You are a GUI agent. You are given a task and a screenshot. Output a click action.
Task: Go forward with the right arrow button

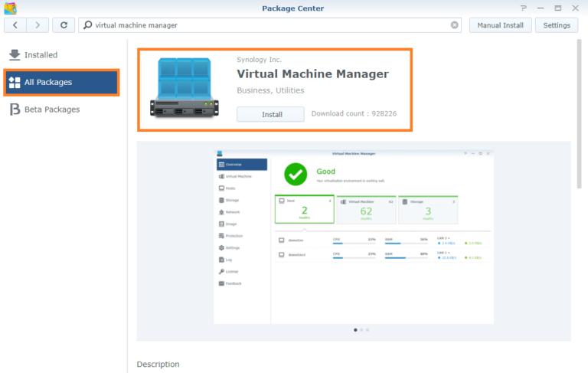click(38, 25)
